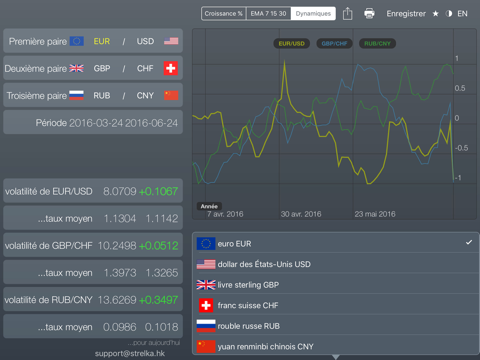Click the Année chart label
Image resolution: width=480 pixels, height=360 pixels.
point(209,206)
